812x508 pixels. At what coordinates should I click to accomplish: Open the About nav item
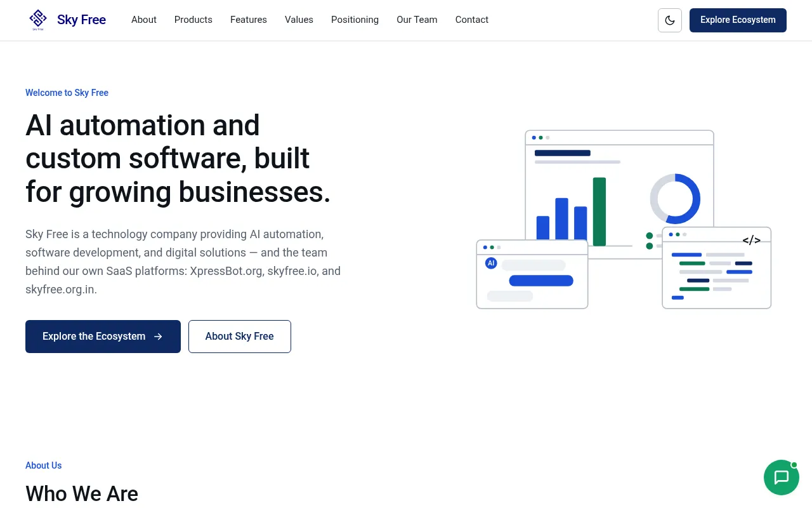click(144, 20)
